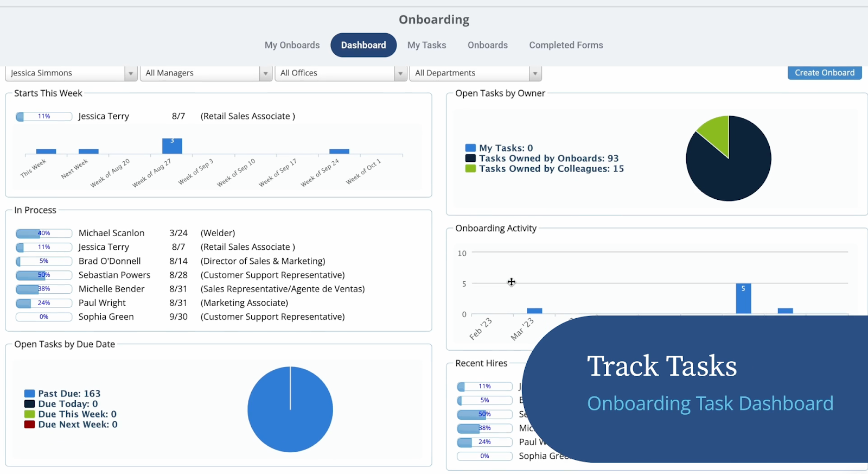Click the Onboarding Activity bar labeled 5
This screenshot has height=474, width=868.
tap(743, 299)
